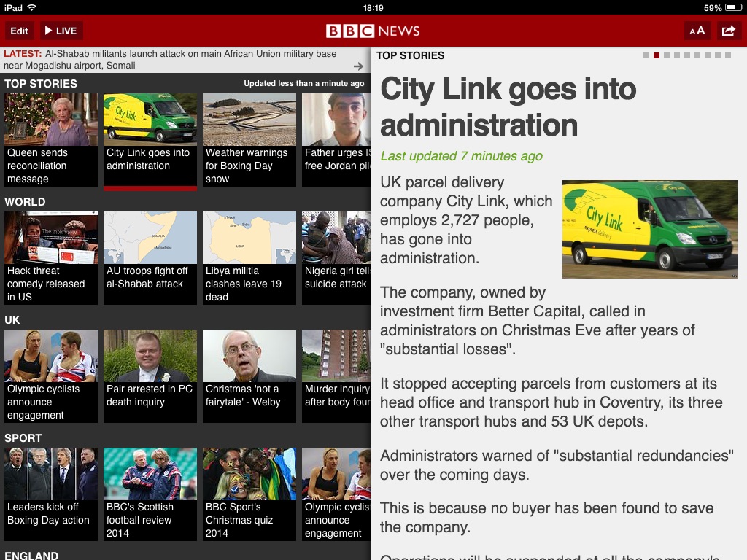Image resolution: width=747 pixels, height=560 pixels.
Task: Open Pair arrested in PC death inquiry
Action: (150, 376)
